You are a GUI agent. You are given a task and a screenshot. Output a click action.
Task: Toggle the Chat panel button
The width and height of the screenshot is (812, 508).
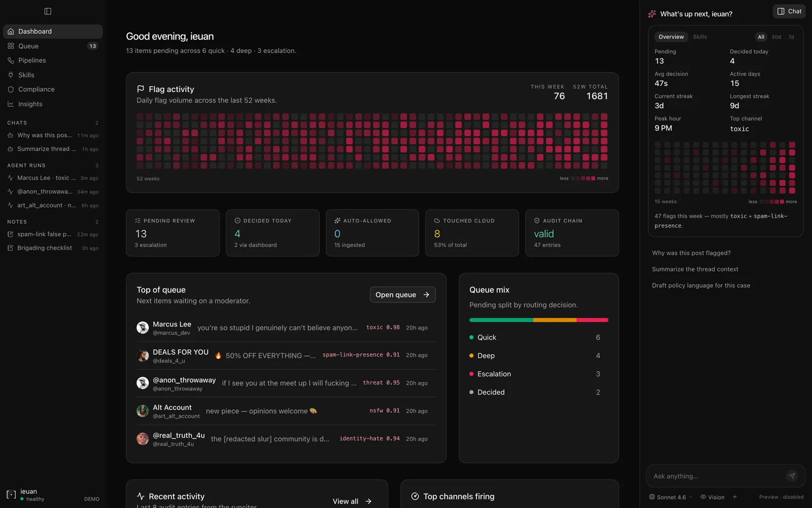(x=789, y=11)
